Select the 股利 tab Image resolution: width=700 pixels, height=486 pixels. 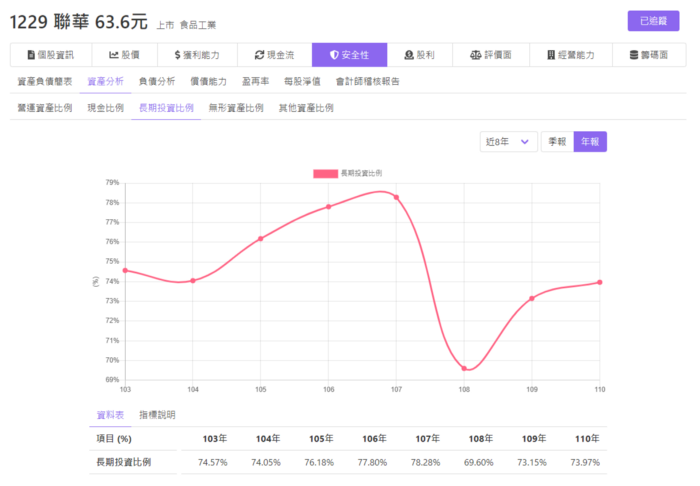420,55
